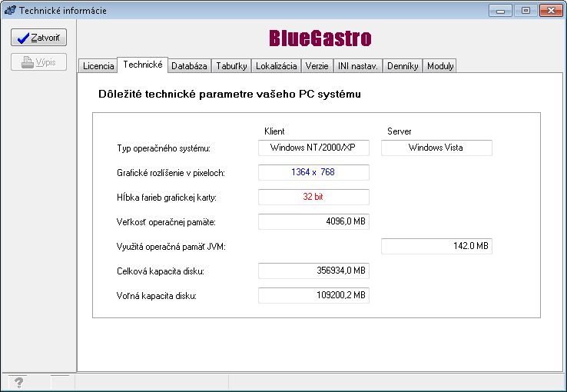Click the Server column header
This screenshot has width=567, height=392.
pos(400,131)
